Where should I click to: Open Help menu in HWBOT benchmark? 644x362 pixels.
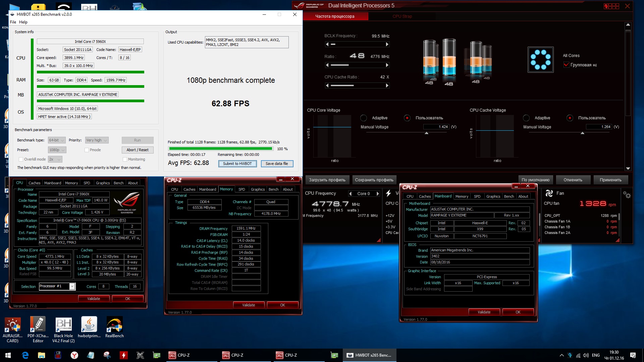23,22
